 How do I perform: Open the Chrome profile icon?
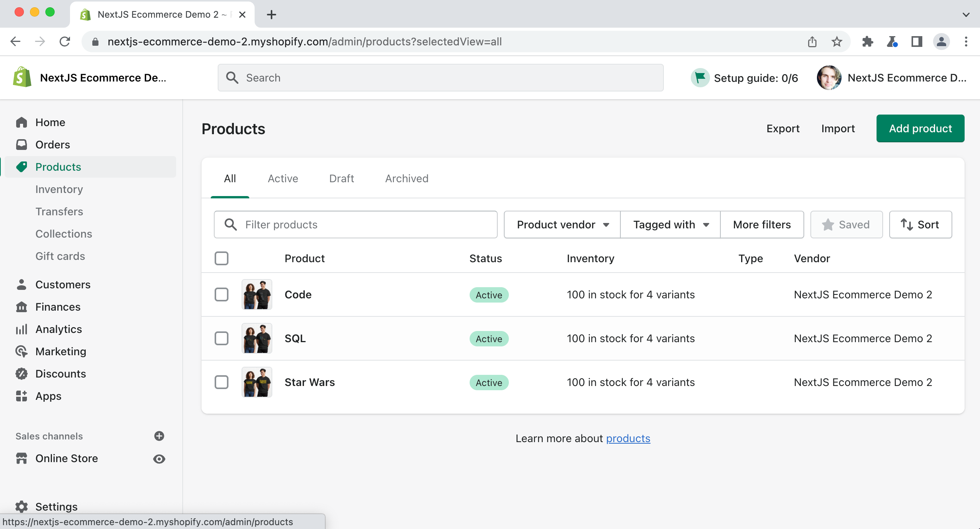pyautogui.click(x=942, y=42)
